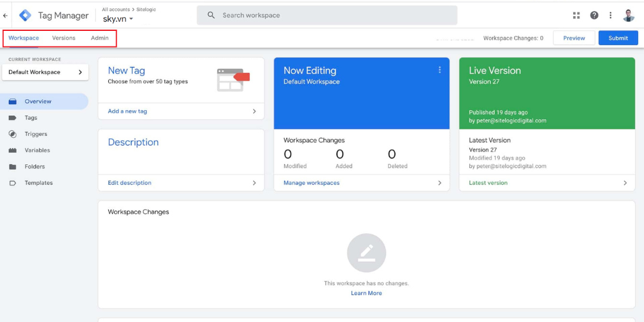The image size is (644, 322).
Task: Switch to the Versions tab
Action: click(x=64, y=38)
